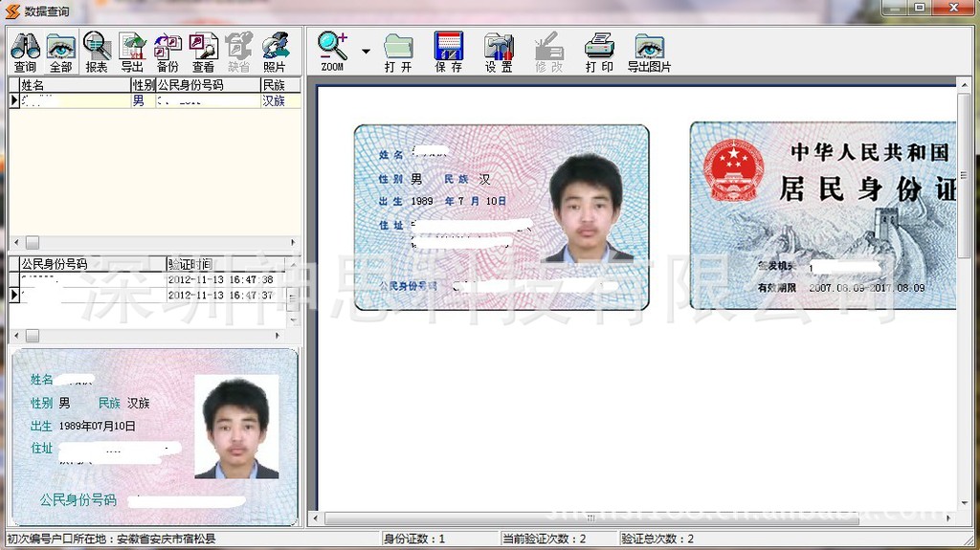Click the record table's left scroll arrow
The height and width of the screenshot is (550, 980).
pyautogui.click(x=15, y=243)
